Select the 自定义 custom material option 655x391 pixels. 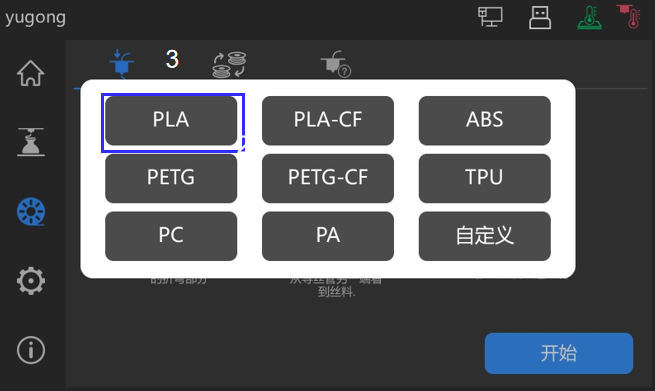point(485,236)
